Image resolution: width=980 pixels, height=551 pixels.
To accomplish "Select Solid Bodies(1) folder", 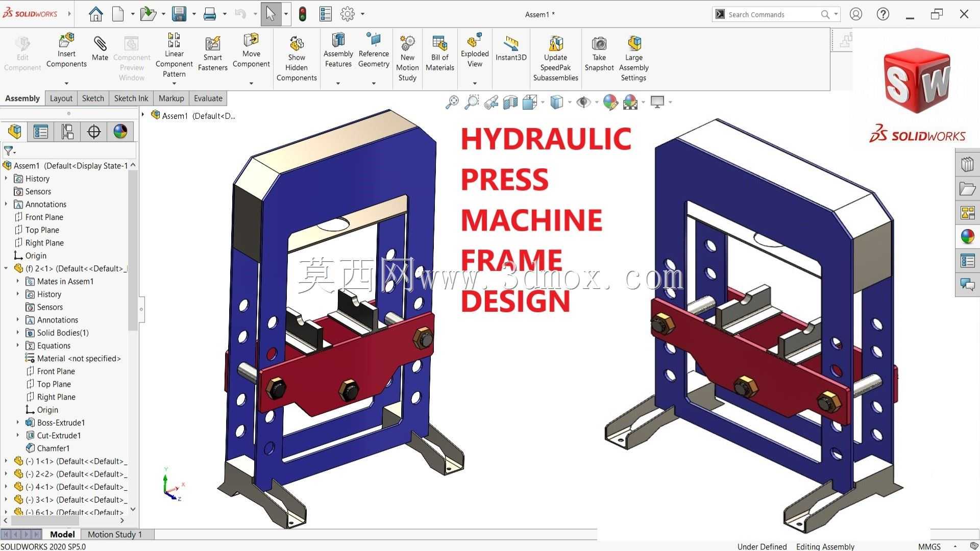I will pos(57,333).
